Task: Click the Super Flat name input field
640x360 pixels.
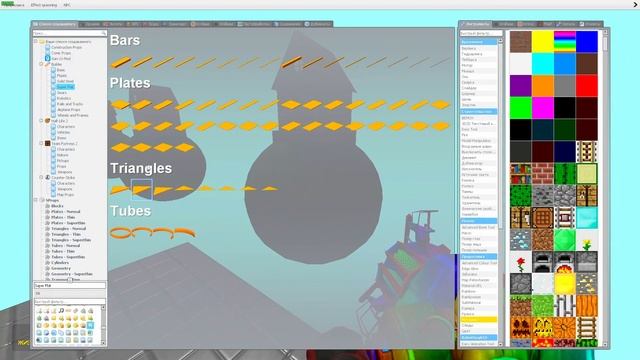Action: click(69, 286)
